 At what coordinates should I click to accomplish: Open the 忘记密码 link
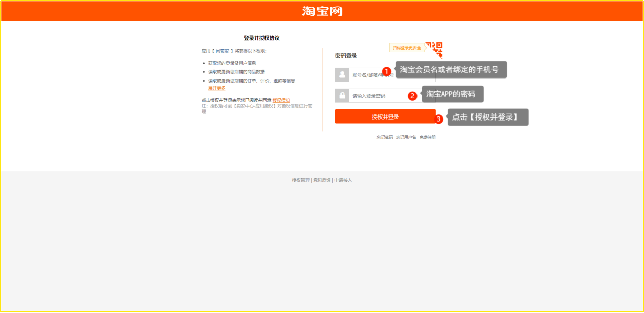pos(385,137)
